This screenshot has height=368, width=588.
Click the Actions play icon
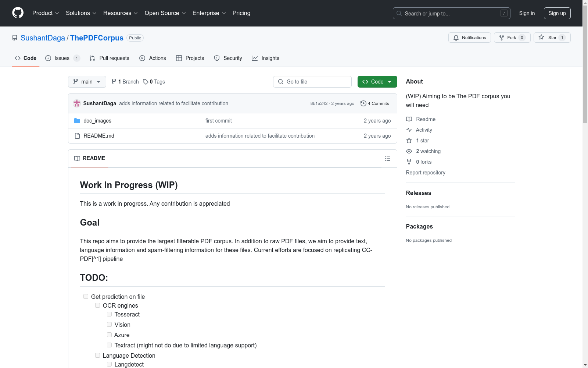point(142,58)
